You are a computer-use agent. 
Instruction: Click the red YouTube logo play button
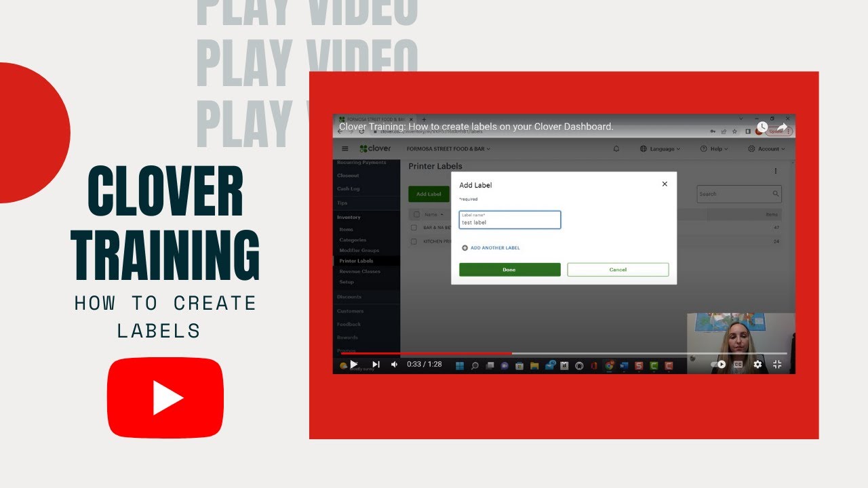click(x=165, y=398)
